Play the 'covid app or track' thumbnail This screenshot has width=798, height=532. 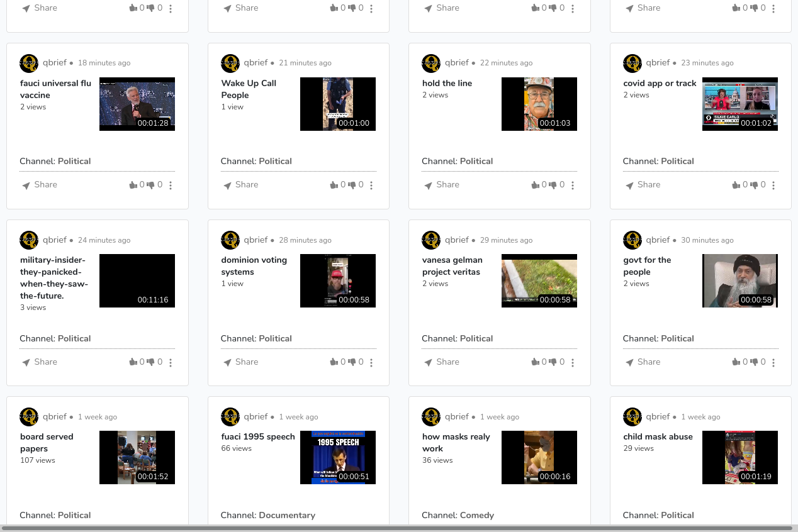(x=740, y=104)
